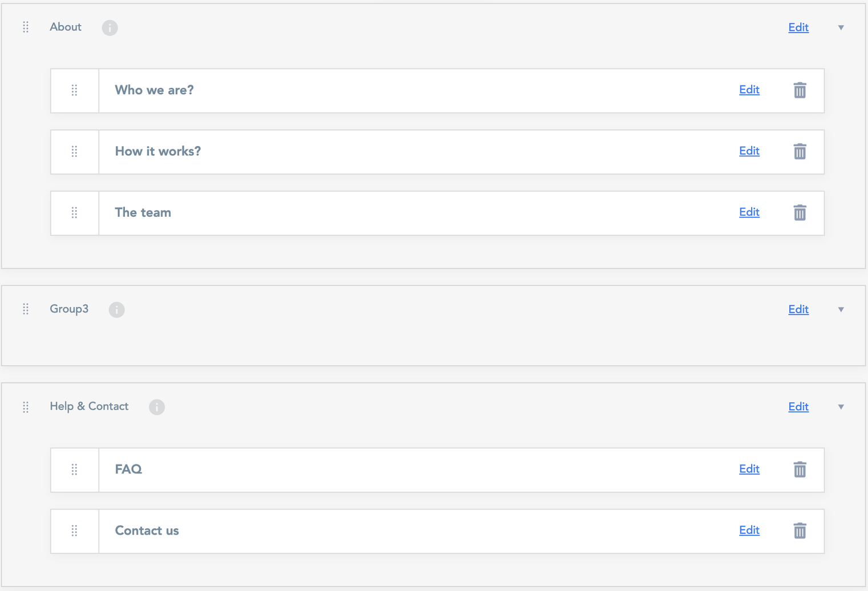Open Edit for Group3

(x=798, y=309)
